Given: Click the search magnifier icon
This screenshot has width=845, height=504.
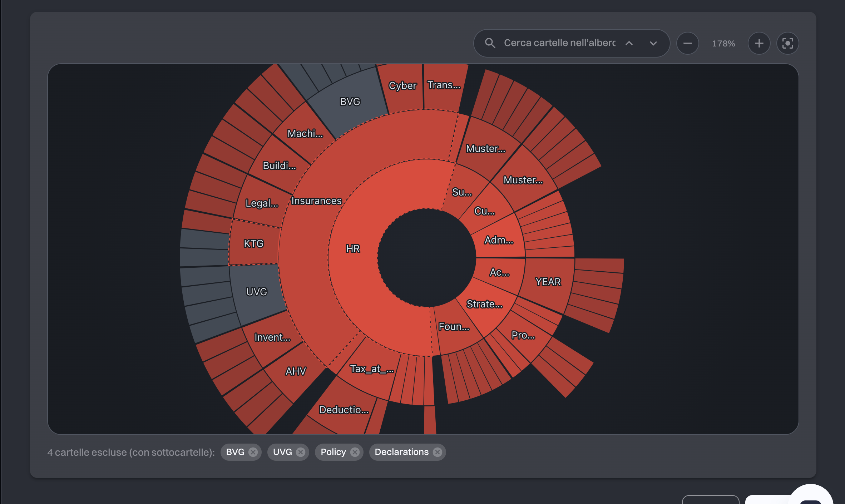Looking at the screenshot, I should (x=490, y=43).
